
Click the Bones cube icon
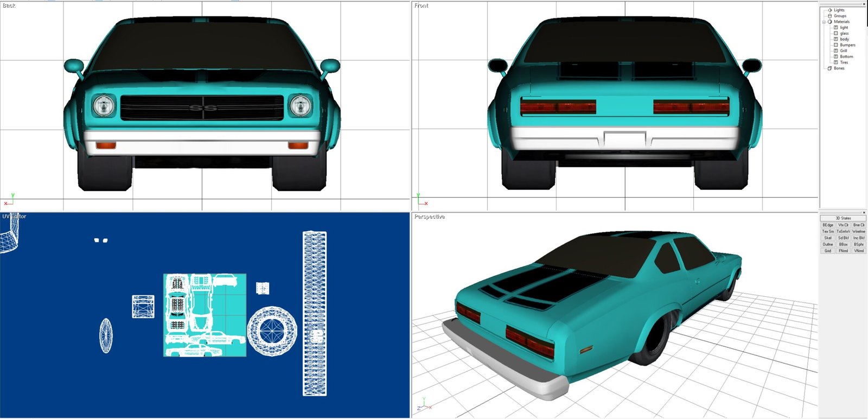point(829,68)
